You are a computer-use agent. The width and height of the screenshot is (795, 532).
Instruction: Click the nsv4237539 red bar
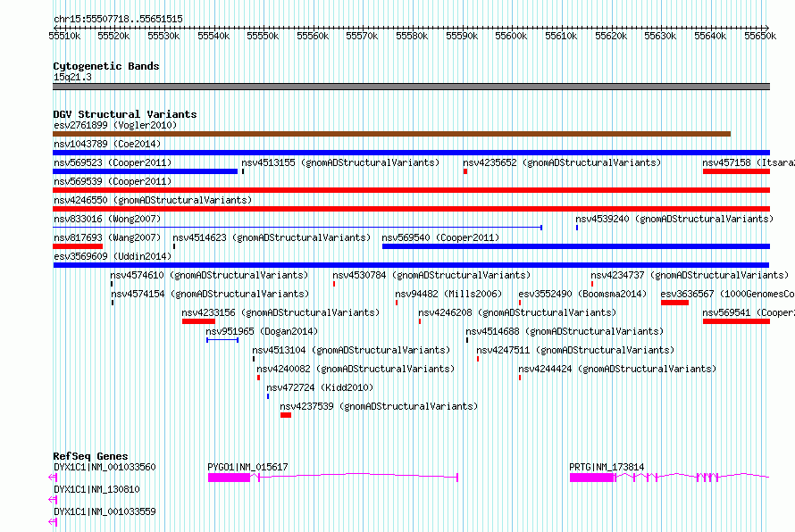pos(286,415)
